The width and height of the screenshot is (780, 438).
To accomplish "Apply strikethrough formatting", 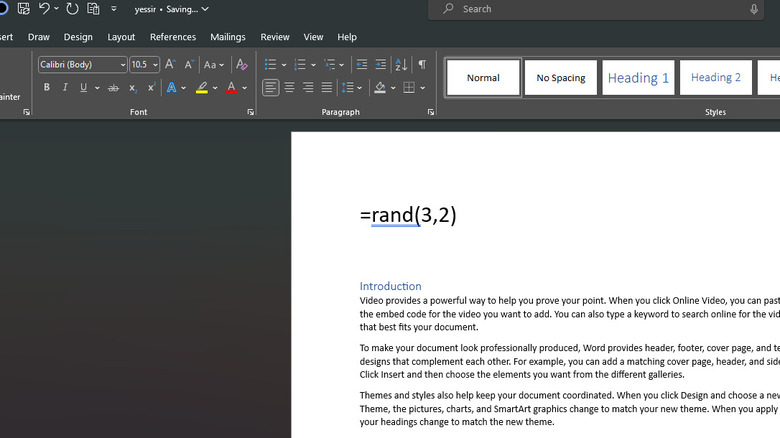I will click(x=113, y=88).
